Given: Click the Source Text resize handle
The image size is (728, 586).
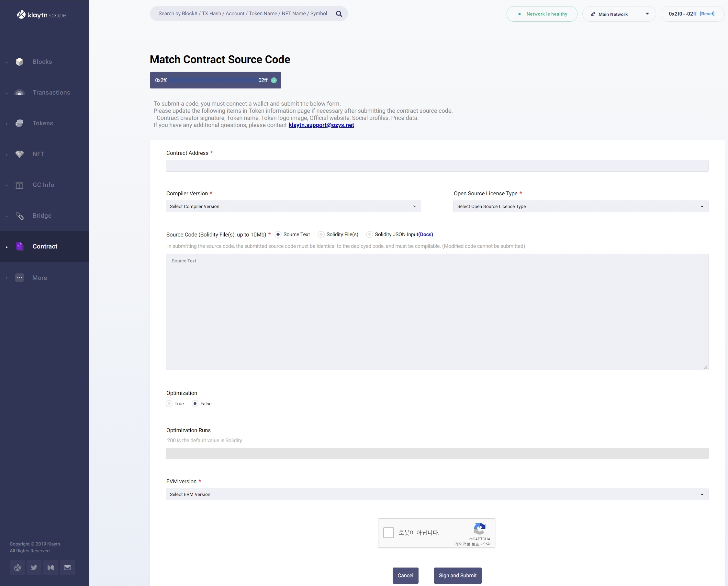Looking at the screenshot, I should click(x=705, y=367).
